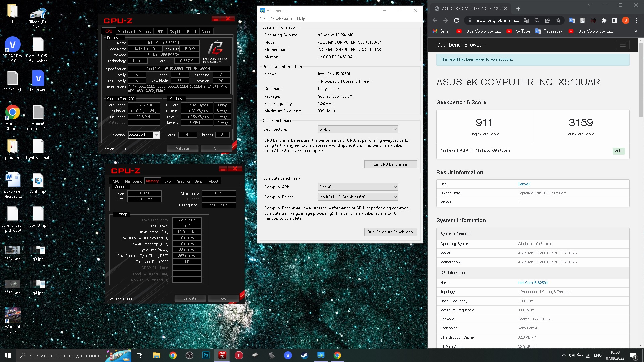Open the orange profile avatar in Chrome

click(x=626, y=20)
